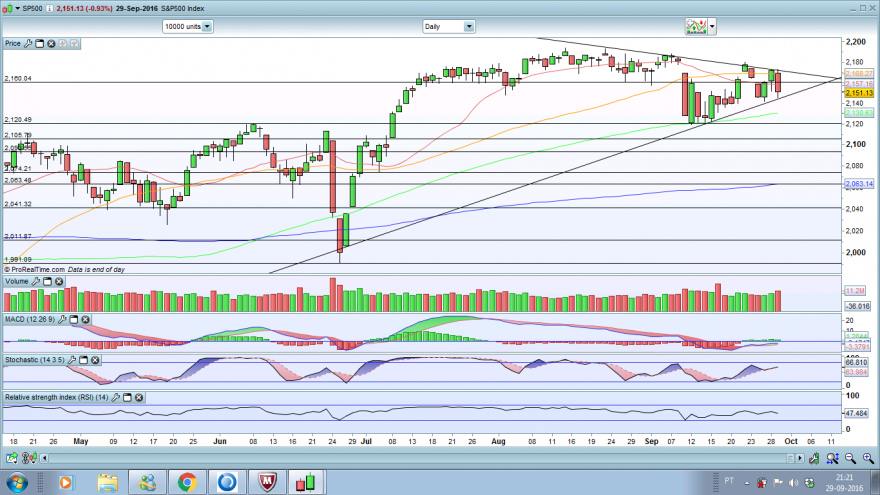Screen dimensions: 880x495
Task: Remove the Volume panel with its X
Action: click(x=59, y=281)
